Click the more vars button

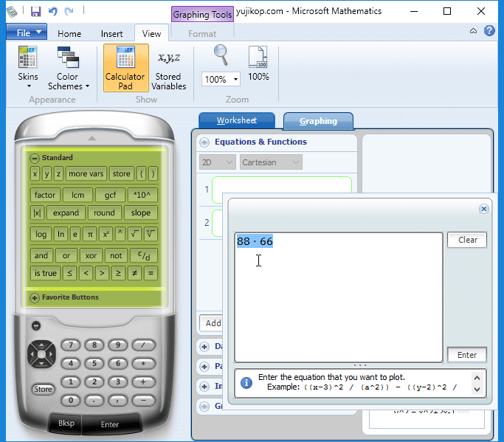coord(86,174)
